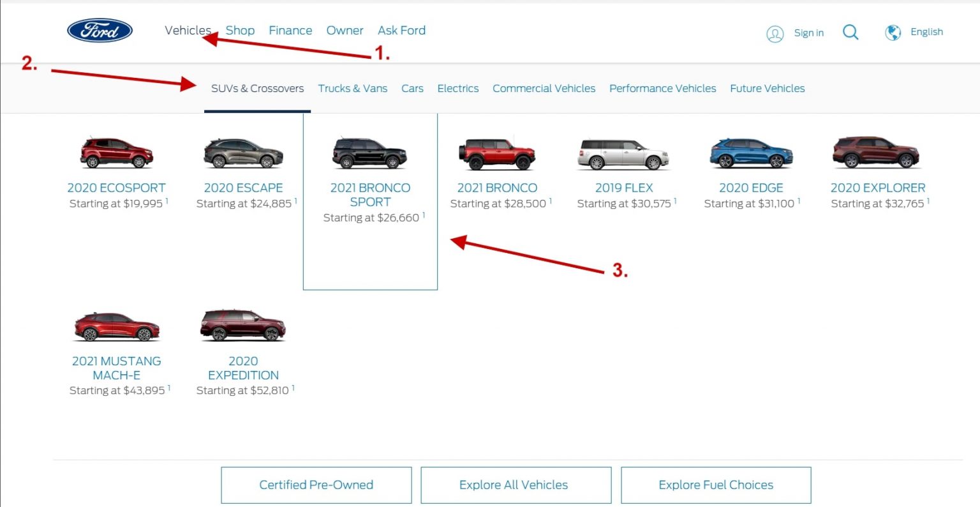Open the Shop menu
The height and width of the screenshot is (507, 980).
pos(240,31)
